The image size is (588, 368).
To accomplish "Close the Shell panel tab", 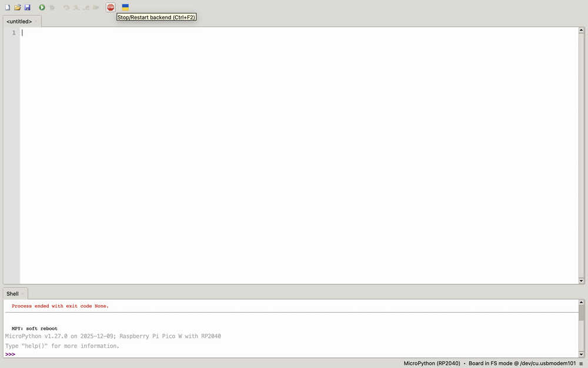I will 23,293.
